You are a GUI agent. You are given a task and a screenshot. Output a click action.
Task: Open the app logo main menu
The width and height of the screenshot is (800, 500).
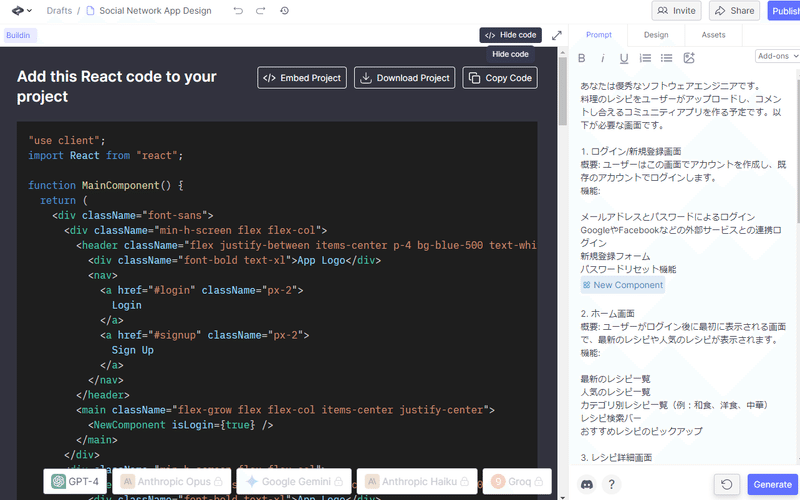pyautogui.click(x=21, y=10)
